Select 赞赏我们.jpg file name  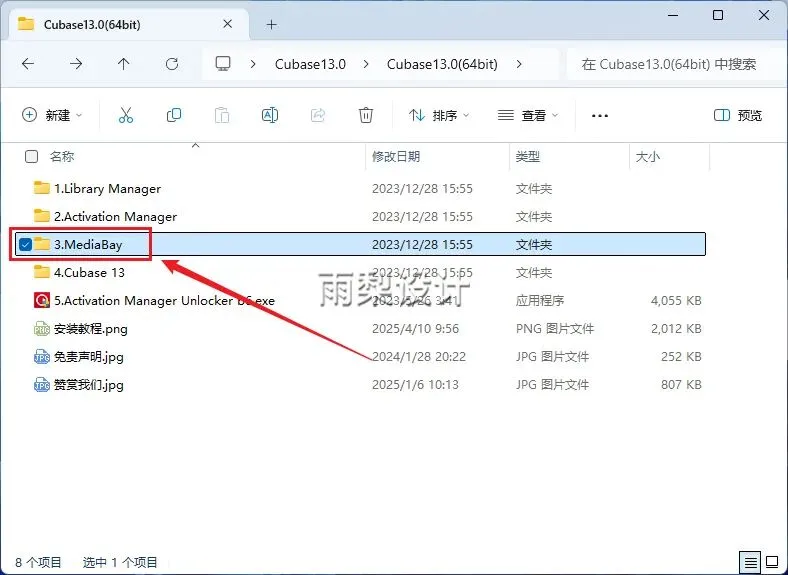pyautogui.click(x=88, y=385)
